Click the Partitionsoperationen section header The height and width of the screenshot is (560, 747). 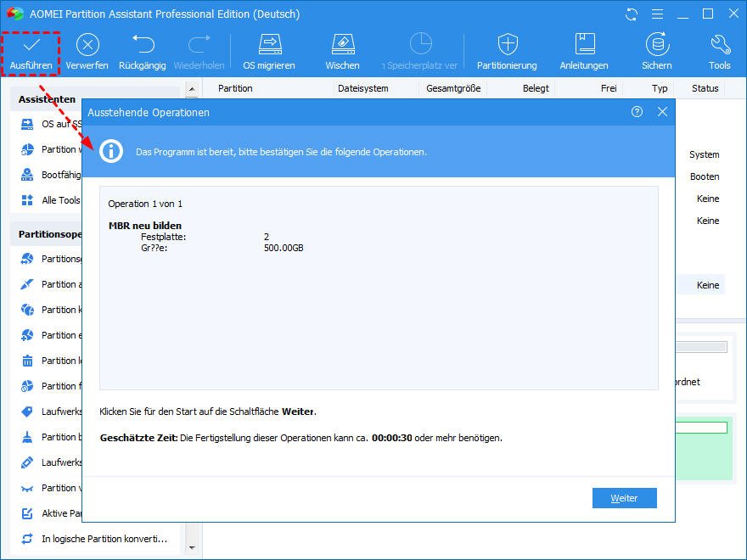pos(50,234)
